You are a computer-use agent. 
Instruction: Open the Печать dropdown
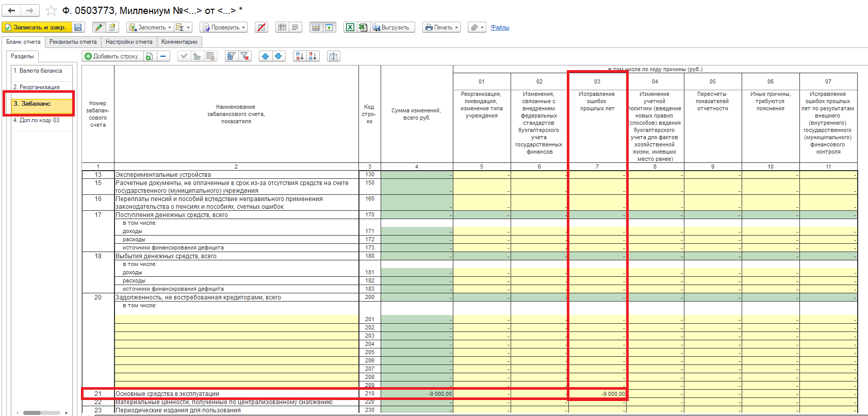point(442,27)
